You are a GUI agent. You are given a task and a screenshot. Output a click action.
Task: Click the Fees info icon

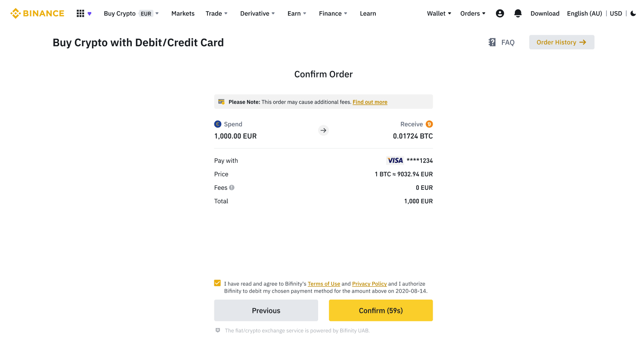click(232, 188)
